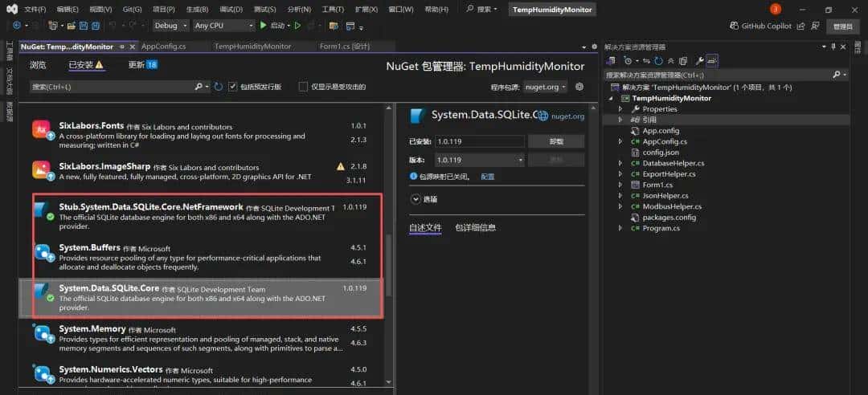The width and height of the screenshot is (868, 395).
Task: Open the Any CPU platform dropdown
Action: point(223,26)
